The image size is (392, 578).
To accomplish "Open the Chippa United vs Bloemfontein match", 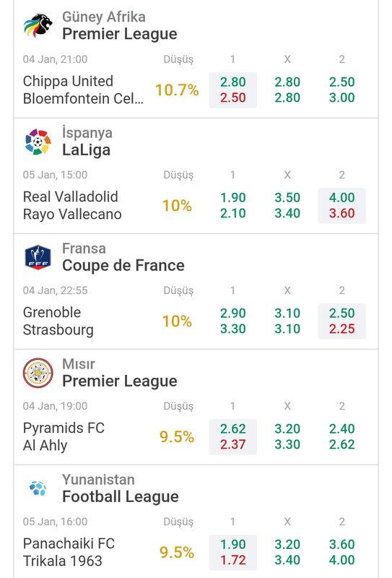I will coord(83,90).
